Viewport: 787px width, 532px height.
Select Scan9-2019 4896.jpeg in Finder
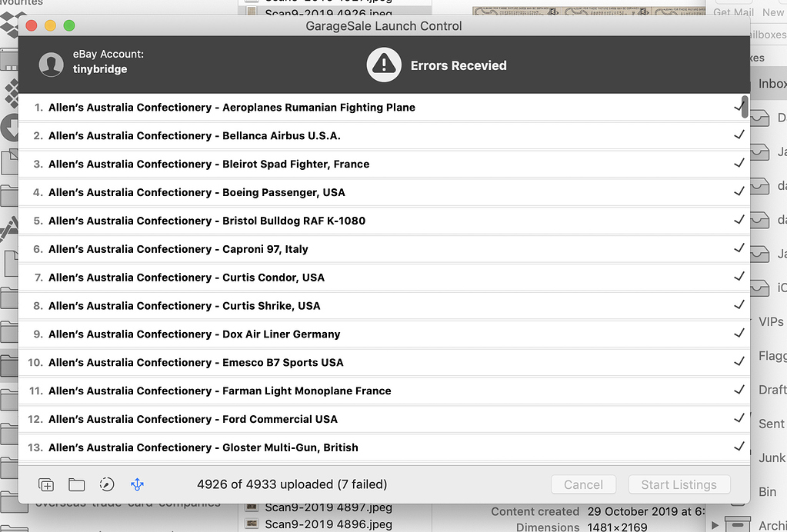click(328, 524)
